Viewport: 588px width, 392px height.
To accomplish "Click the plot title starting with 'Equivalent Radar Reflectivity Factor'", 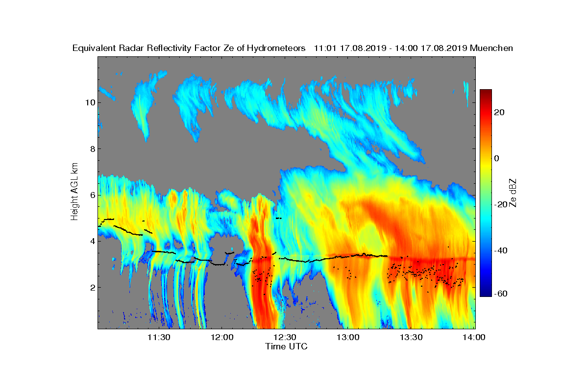I will coord(293,48).
